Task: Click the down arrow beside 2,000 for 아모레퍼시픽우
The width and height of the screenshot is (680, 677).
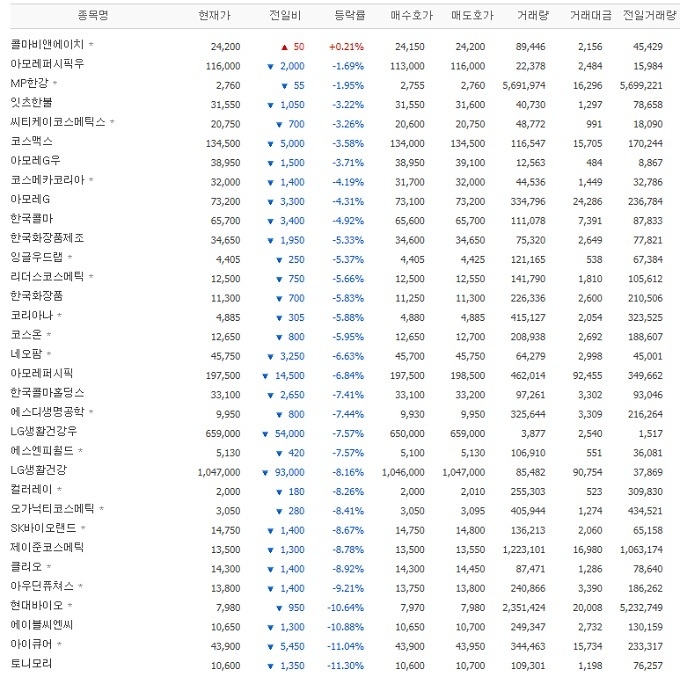Action: point(271,66)
